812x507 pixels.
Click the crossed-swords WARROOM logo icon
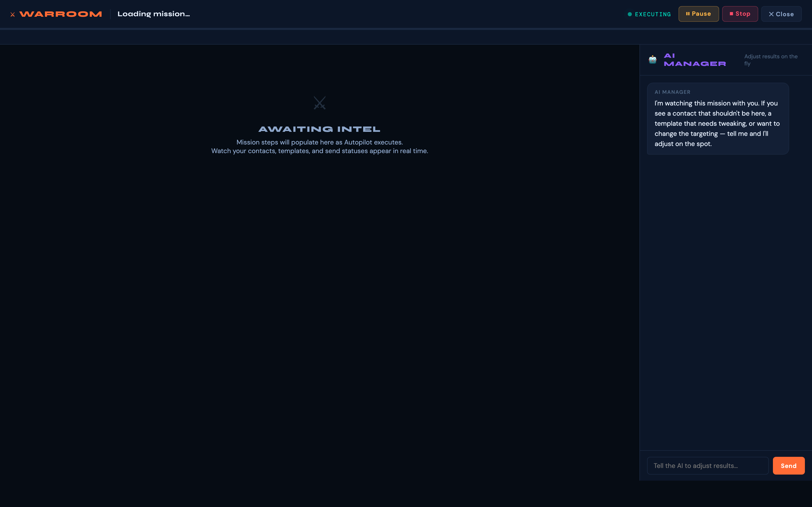coord(13,14)
